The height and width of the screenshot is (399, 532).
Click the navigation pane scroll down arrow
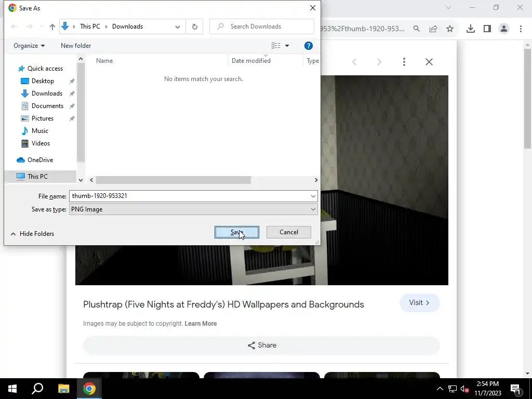(81, 180)
